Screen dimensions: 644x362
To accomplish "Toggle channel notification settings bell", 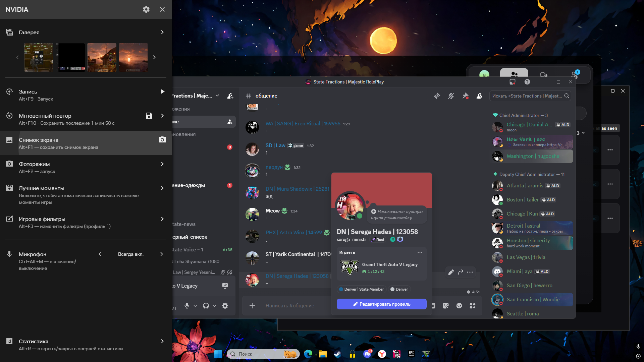I will 451,96.
